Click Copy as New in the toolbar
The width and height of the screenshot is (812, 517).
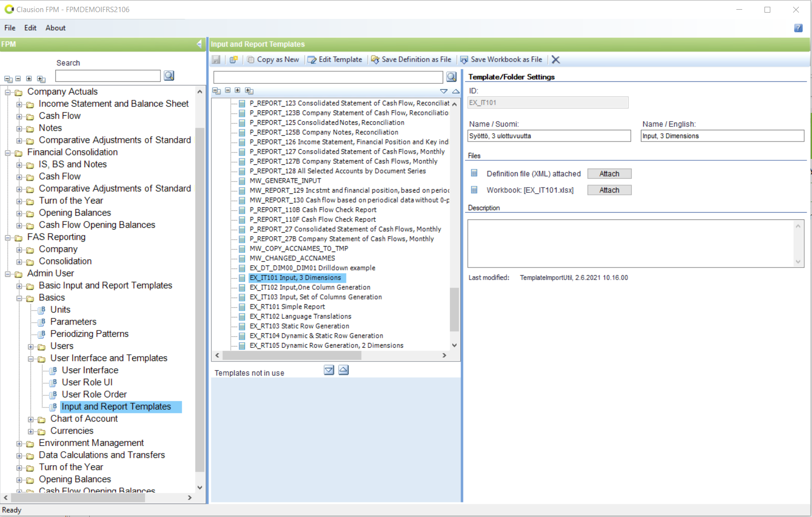click(x=273, y=60)
